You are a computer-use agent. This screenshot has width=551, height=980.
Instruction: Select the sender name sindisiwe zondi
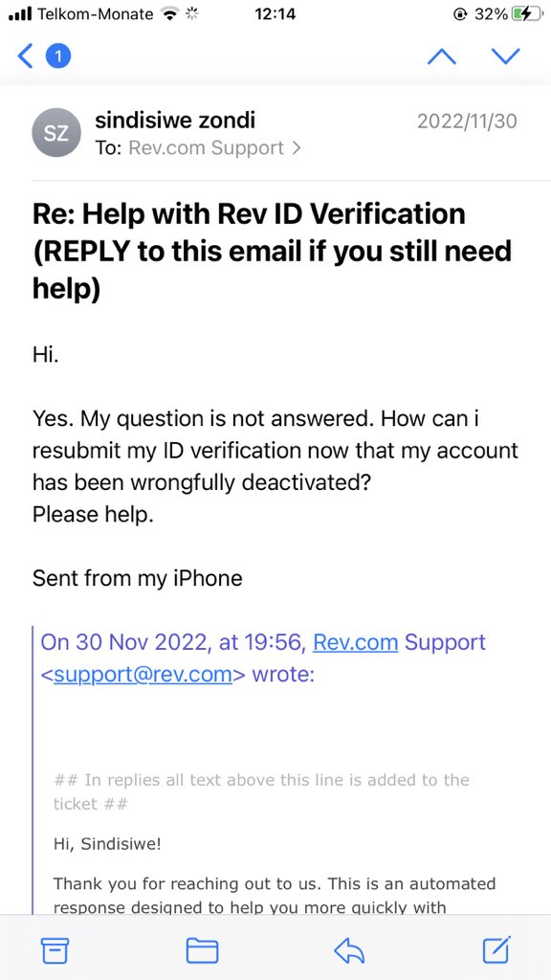tap(175, 120)
